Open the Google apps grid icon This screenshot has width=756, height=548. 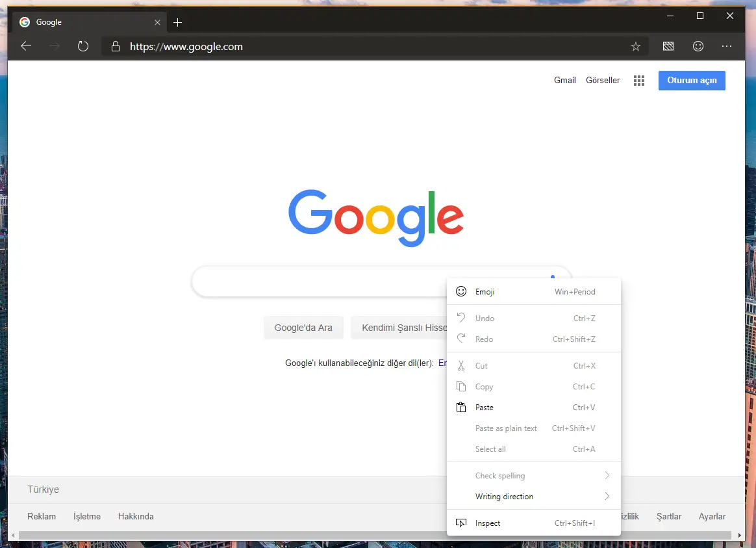[639, 81]
